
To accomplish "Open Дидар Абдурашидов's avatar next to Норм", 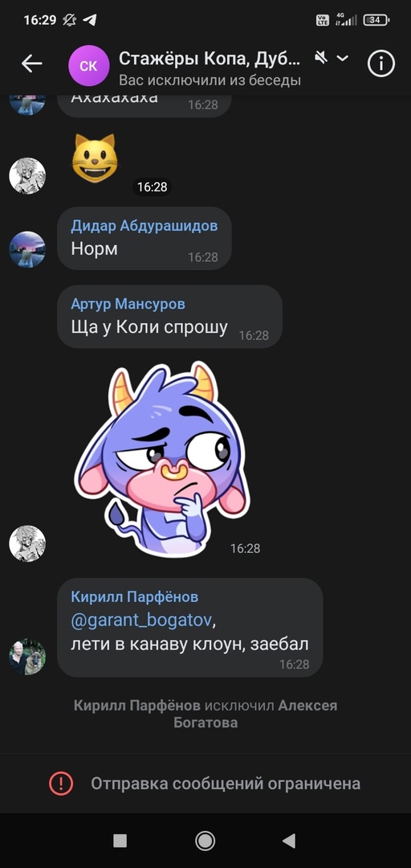I will 27,250.
